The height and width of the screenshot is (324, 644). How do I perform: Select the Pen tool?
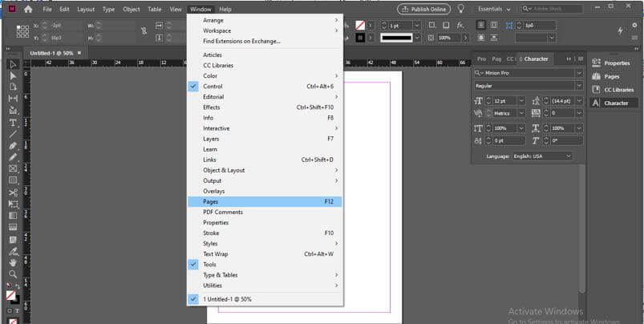click(13, 146)
